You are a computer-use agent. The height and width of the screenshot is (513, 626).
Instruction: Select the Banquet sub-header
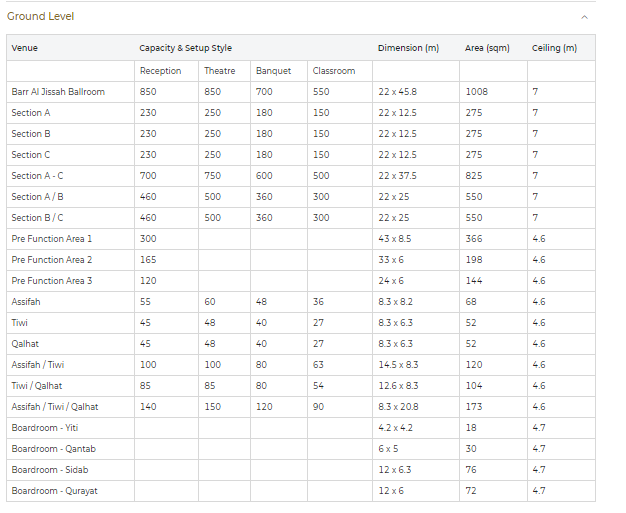273,71
